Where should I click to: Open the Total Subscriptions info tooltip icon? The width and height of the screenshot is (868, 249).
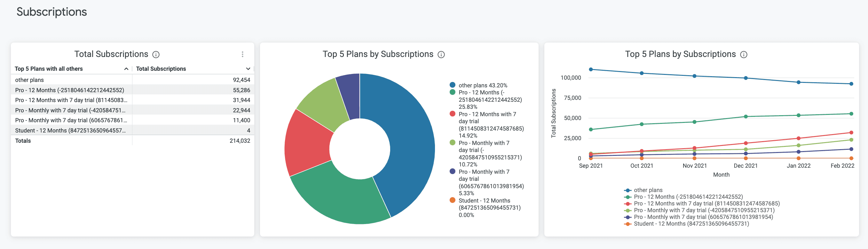[x=156, y=54]
